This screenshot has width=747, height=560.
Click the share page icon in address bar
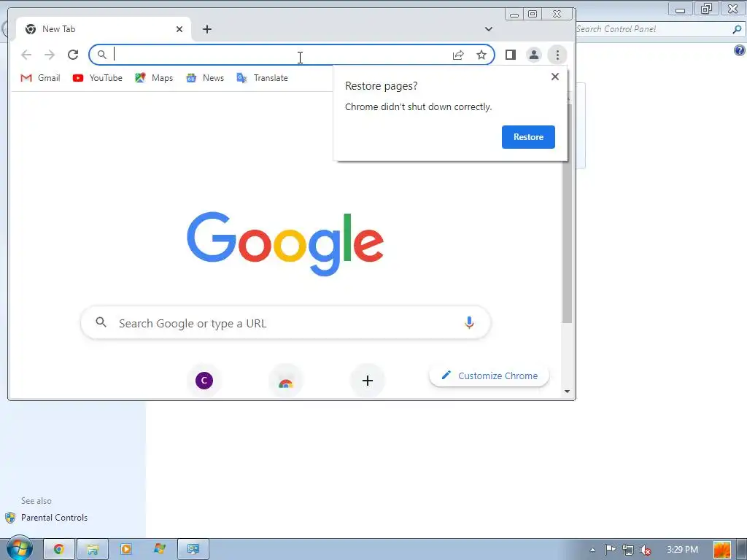point(458,55)
